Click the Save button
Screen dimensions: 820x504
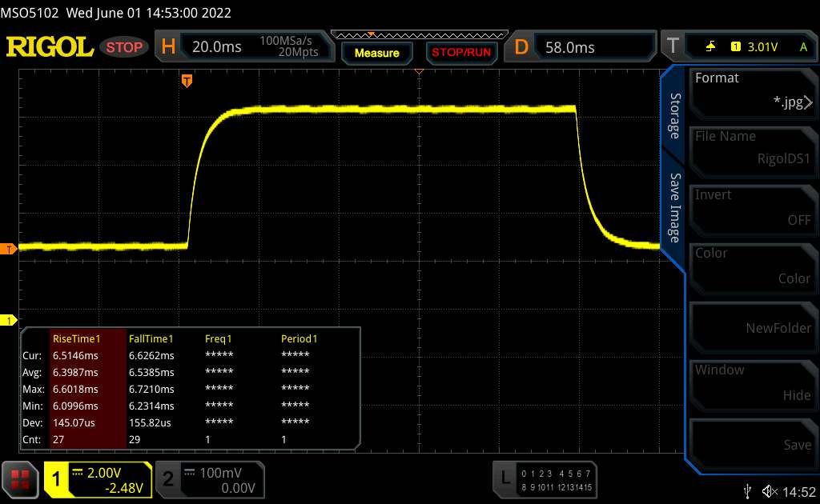coord(753,445)
